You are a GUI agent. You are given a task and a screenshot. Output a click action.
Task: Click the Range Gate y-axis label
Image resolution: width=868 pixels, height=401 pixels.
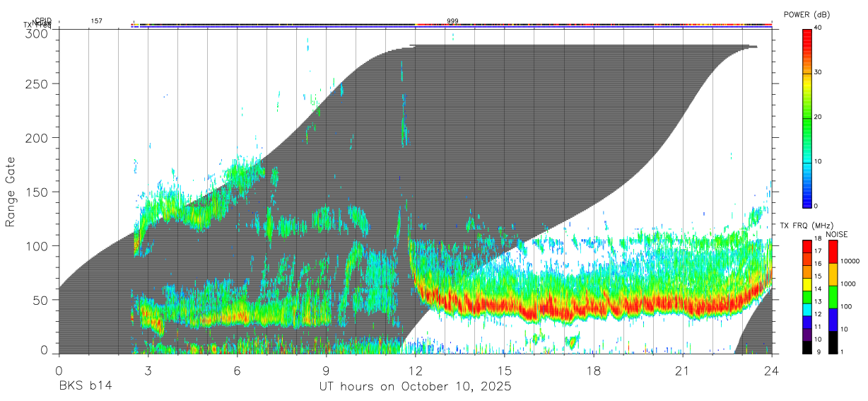[x=11, y=192]
